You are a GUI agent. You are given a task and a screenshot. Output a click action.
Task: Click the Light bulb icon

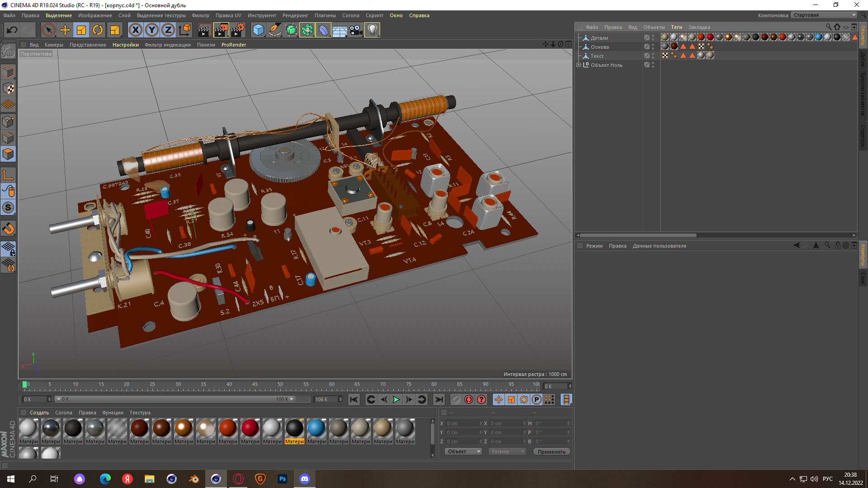372,30
